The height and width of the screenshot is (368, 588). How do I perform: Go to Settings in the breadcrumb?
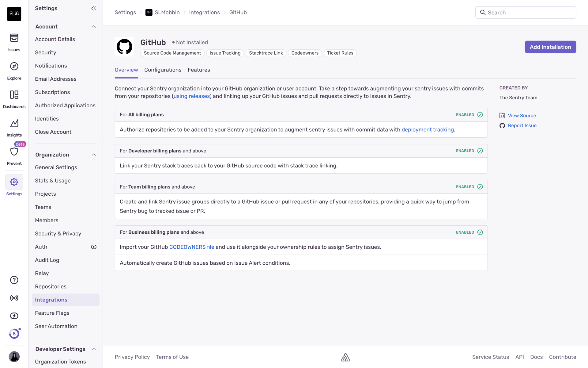[125, 13]
